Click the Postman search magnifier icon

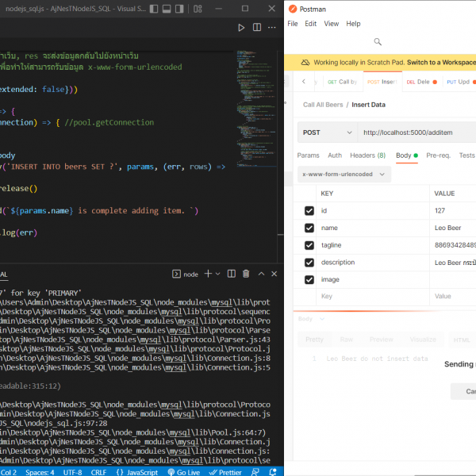point(378,42)
